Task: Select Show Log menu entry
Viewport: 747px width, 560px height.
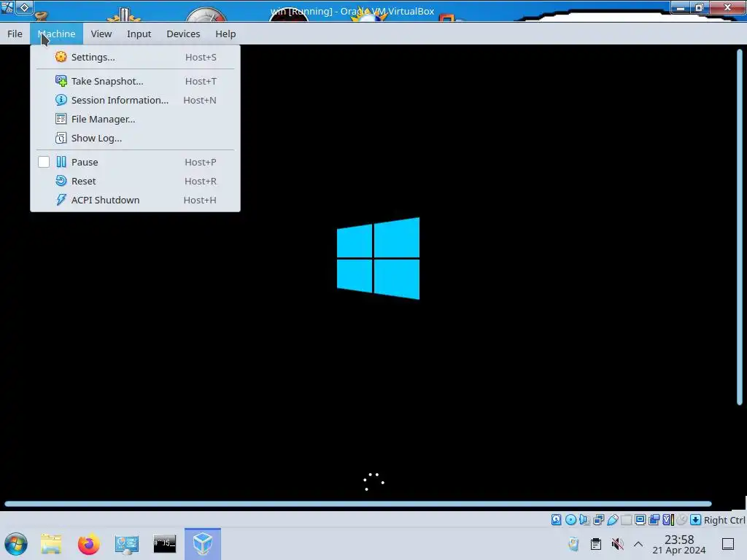Action: tap(135, 138)
